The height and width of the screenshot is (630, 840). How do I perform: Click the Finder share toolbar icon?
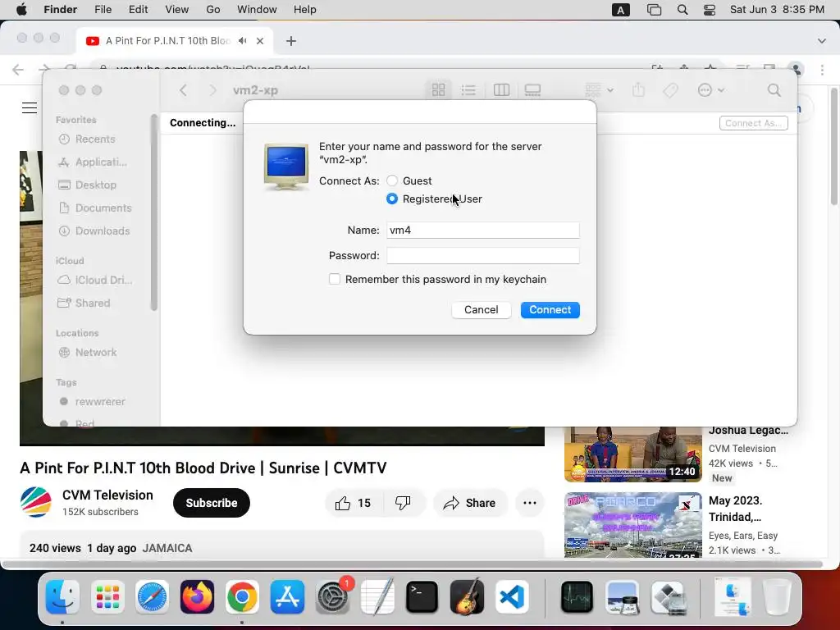click(x=638, y=90)
